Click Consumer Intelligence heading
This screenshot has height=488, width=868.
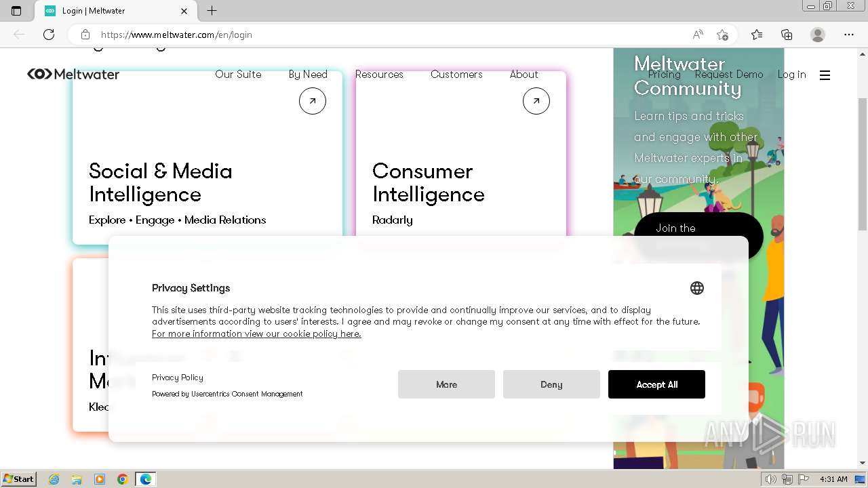point(429,183)
